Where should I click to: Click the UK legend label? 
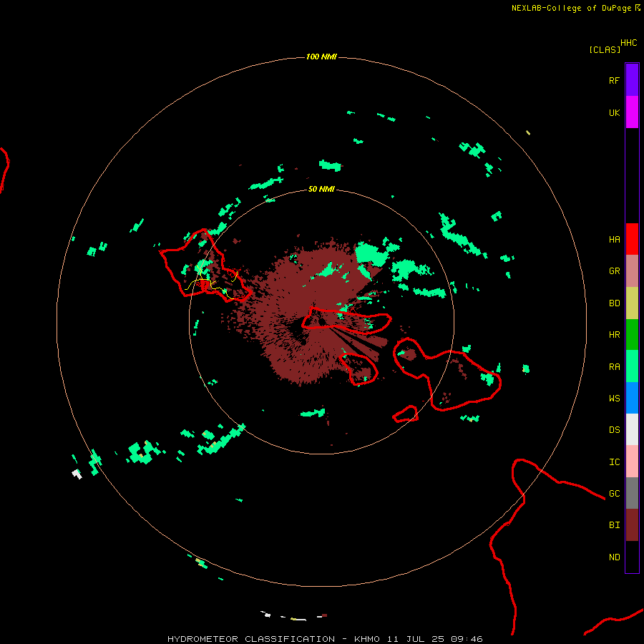614,113
